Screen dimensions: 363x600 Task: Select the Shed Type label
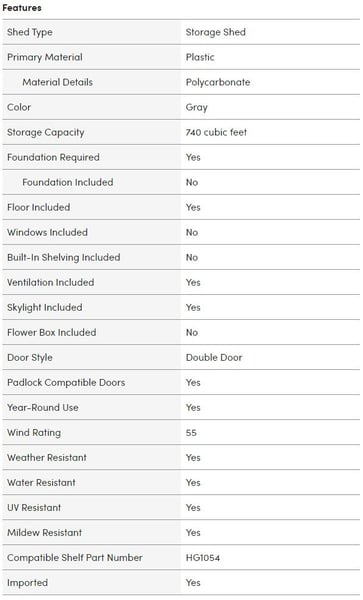point(29,32)
